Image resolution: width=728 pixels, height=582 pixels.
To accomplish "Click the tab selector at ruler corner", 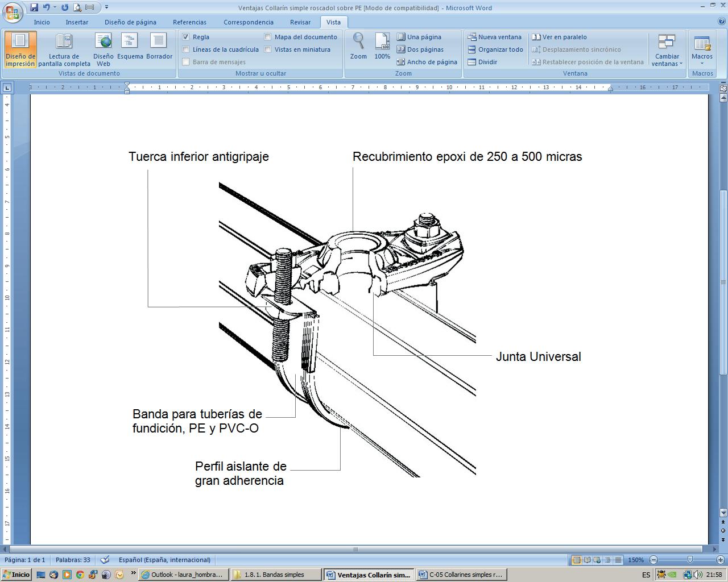I will click(7, 88).
